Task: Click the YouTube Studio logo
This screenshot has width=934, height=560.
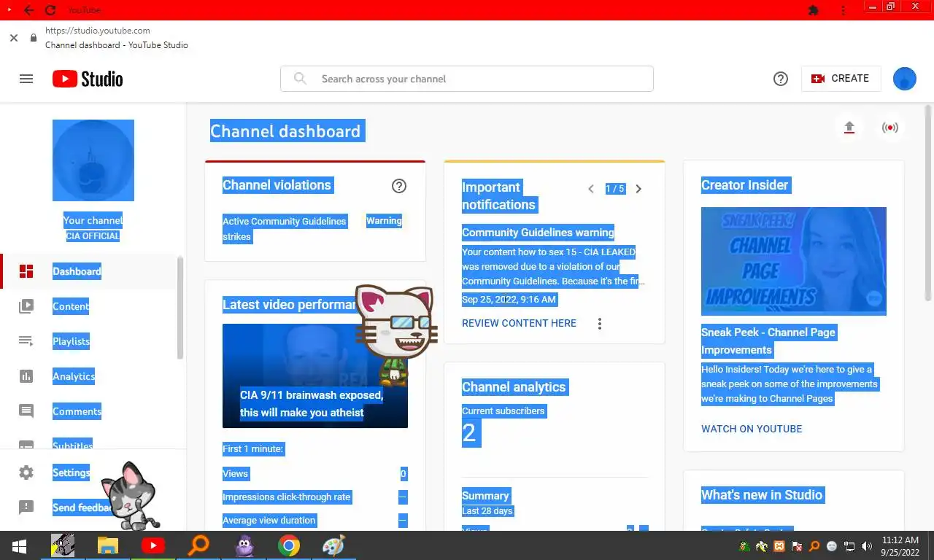Action: [x=88, y=79]
